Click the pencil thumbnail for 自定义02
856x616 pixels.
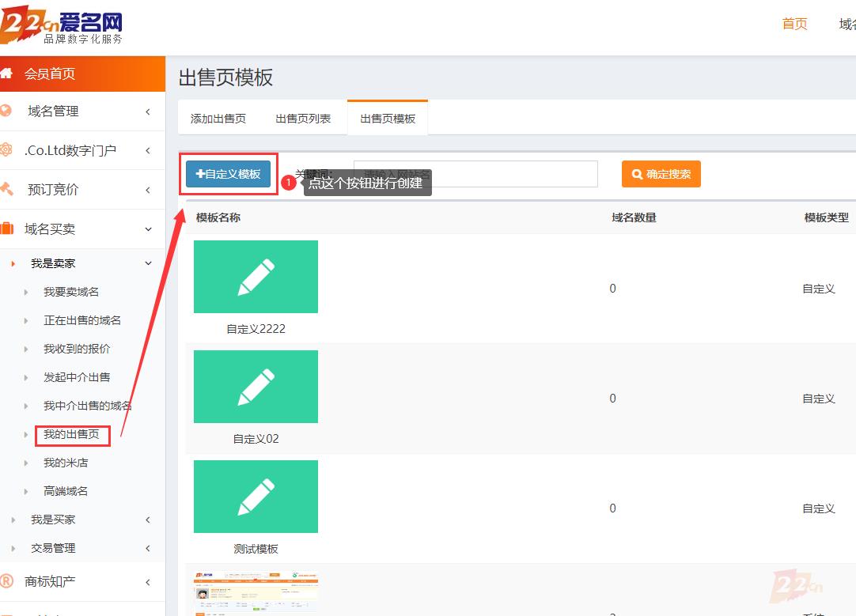256,387
